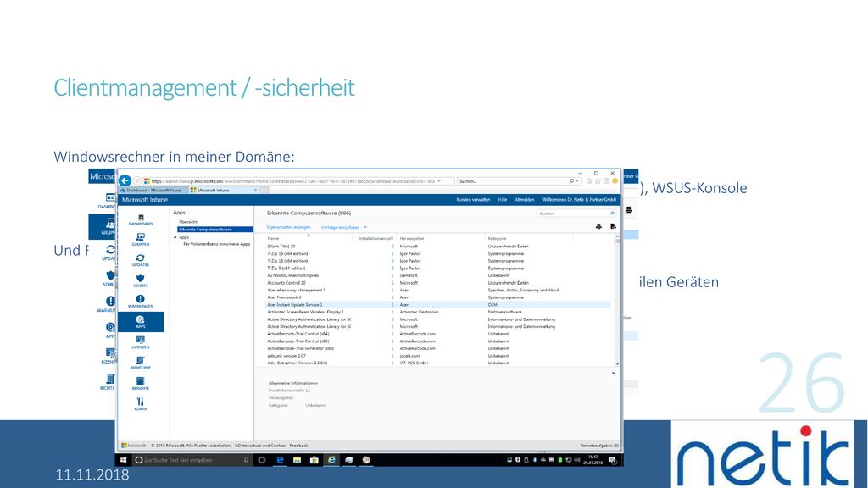Sort by Installationsanzahl column header
This screenshot has width=868, height=488.
(376, 238)
